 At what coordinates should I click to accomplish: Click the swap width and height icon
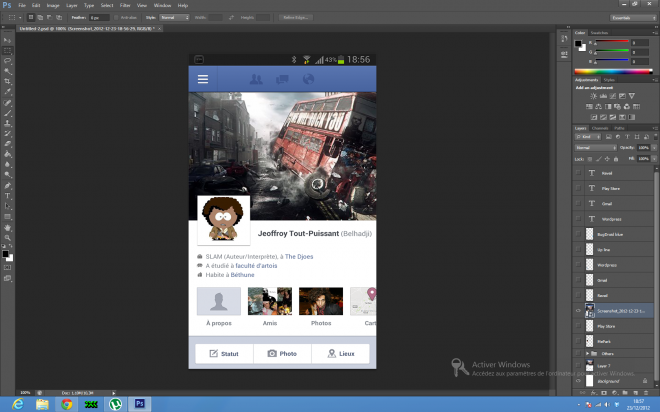(231, 18)
